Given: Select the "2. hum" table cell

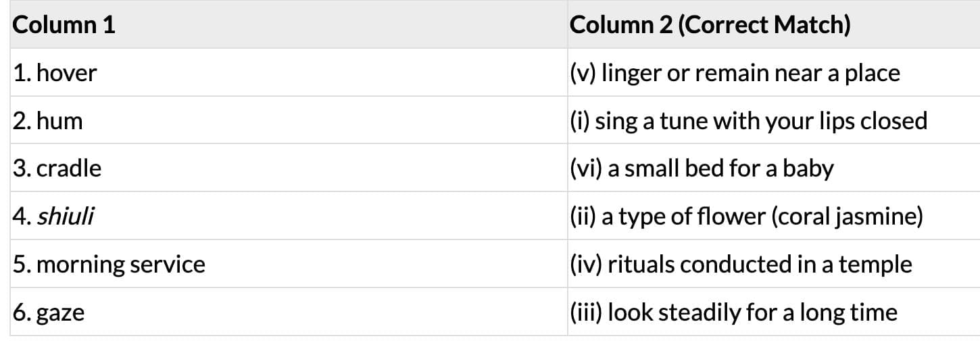Looking at the screenshot, I should click(47, 121).
